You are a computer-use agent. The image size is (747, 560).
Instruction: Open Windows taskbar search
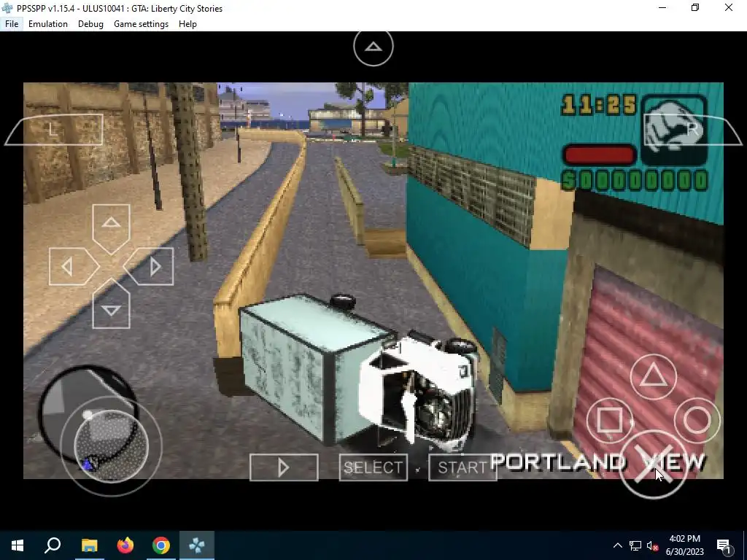(53, 545)
